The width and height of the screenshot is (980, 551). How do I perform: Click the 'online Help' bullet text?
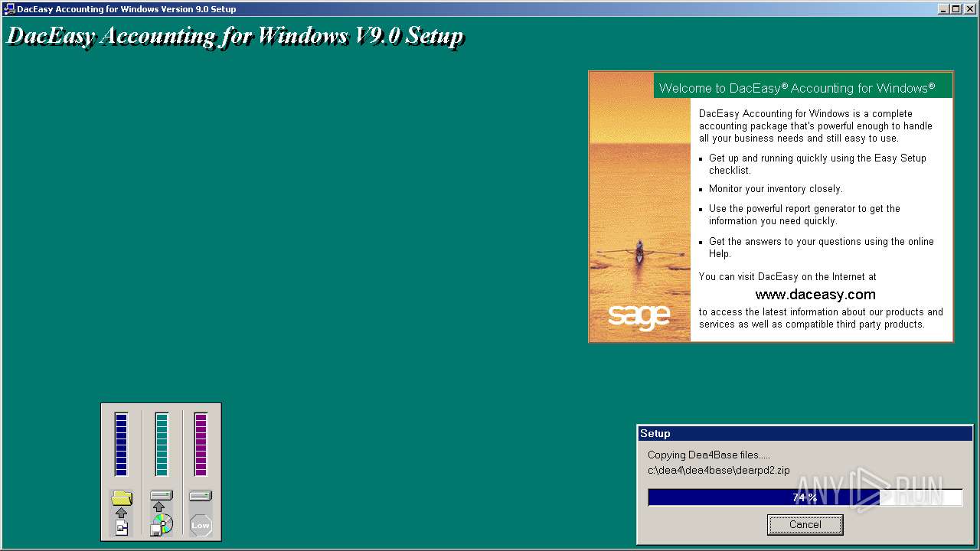822,248
